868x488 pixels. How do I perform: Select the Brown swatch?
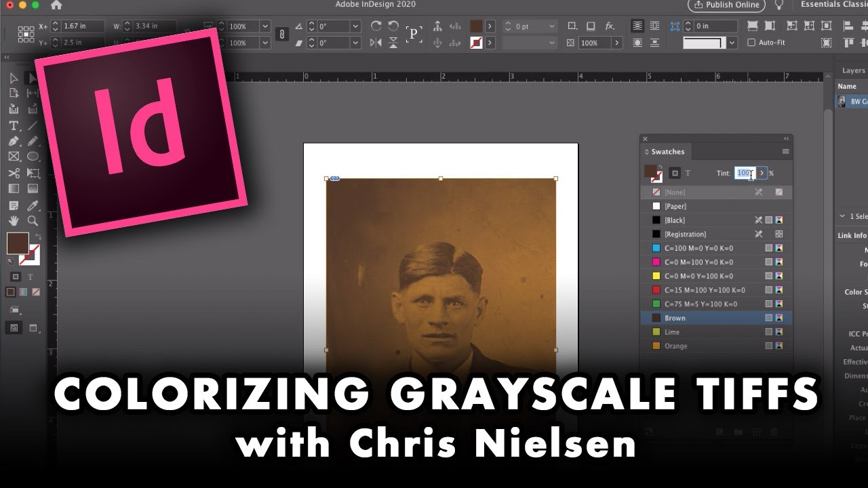716,318
